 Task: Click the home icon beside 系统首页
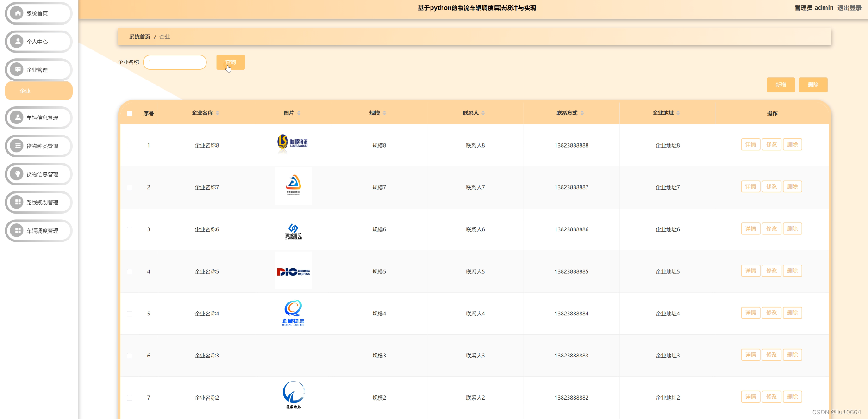coord(17,13)
